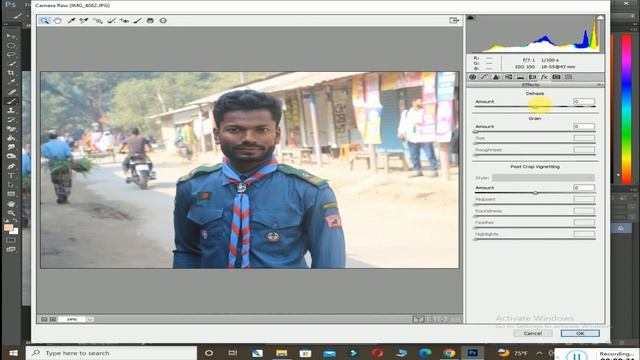Open the Basic panel tab
The height and width of the screenshot is (360, 640).
[473, 77]
